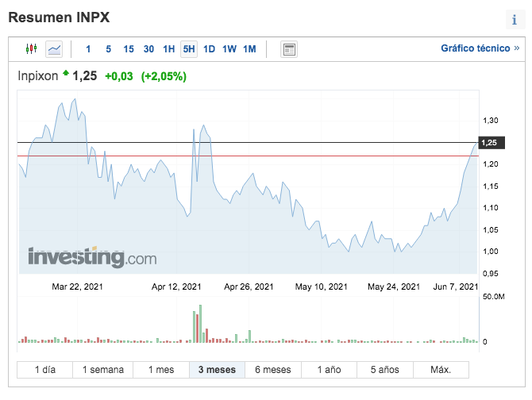The image size is (532, 400).
Task: Select the 5 minute interval
Action: click(x=108, y=49)
